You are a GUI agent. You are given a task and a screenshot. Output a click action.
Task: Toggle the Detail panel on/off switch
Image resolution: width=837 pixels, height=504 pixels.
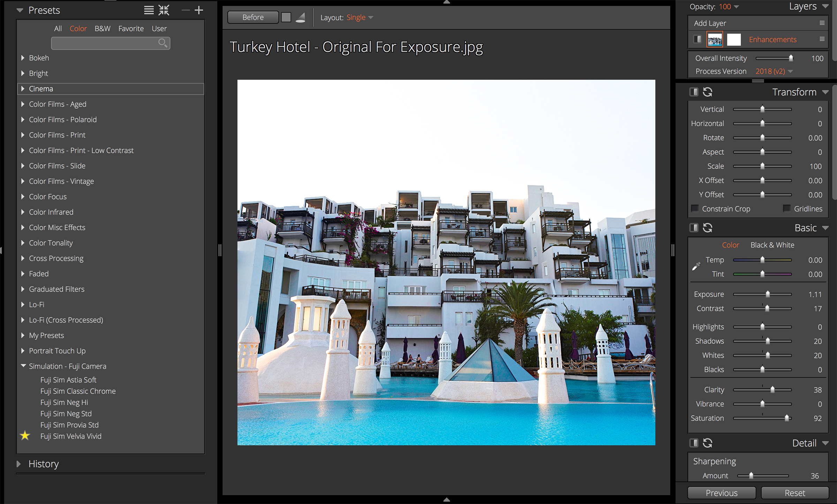694,443
